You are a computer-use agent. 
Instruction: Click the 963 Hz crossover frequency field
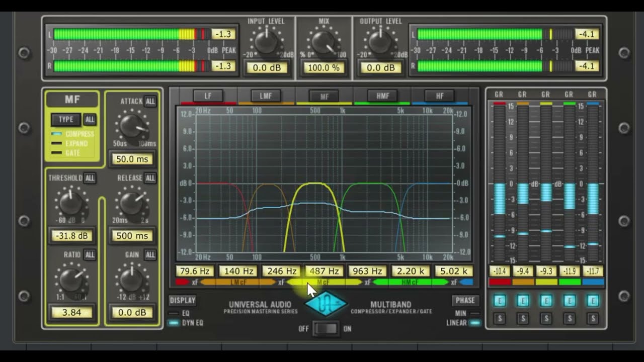(367, 271)
